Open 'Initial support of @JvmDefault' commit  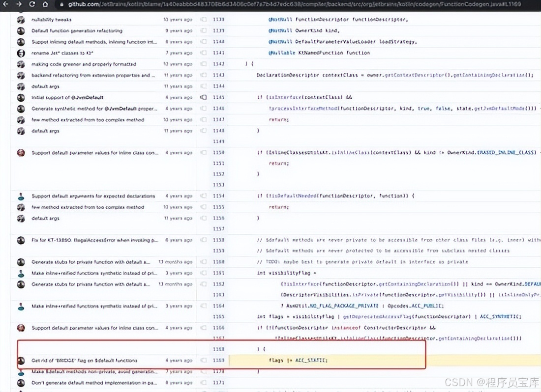click(x=68, y=97)
